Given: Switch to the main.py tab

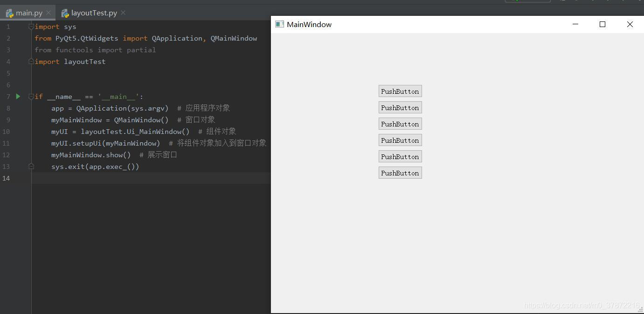Looking at the screenshot, I should 29,13.
